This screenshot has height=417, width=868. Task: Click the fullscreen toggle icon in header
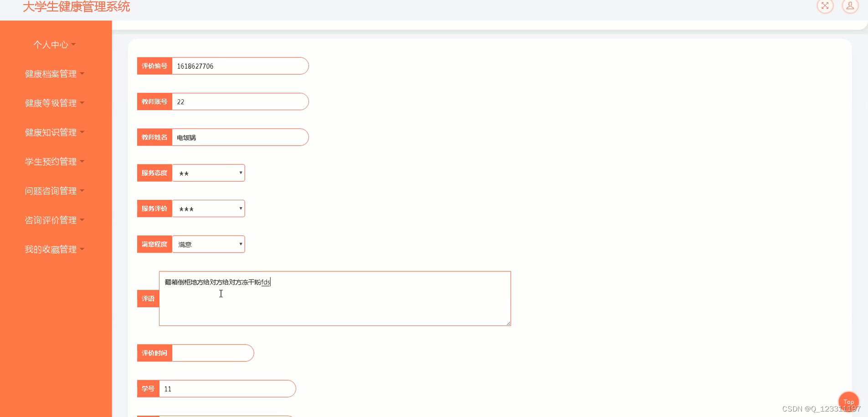point(825,5)
